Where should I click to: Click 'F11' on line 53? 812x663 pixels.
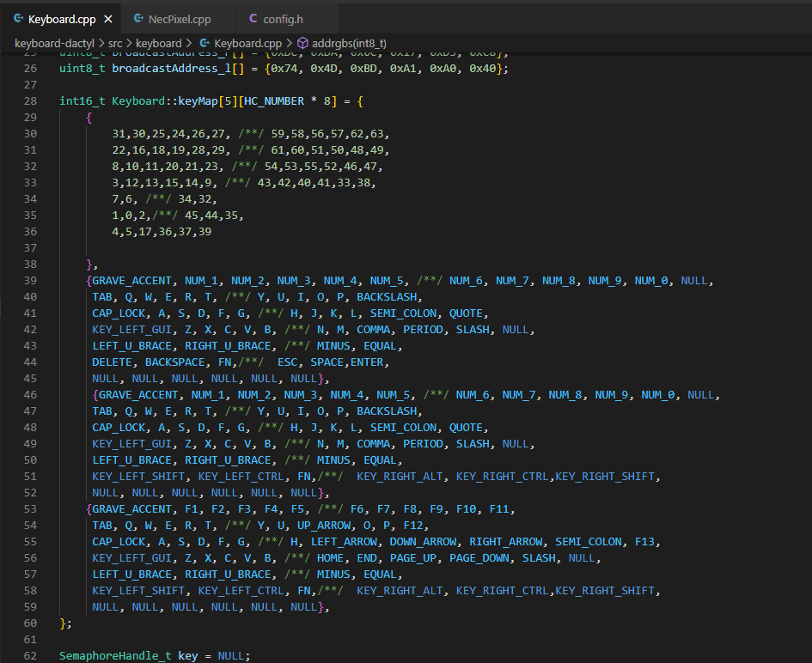tap(499, 508)
